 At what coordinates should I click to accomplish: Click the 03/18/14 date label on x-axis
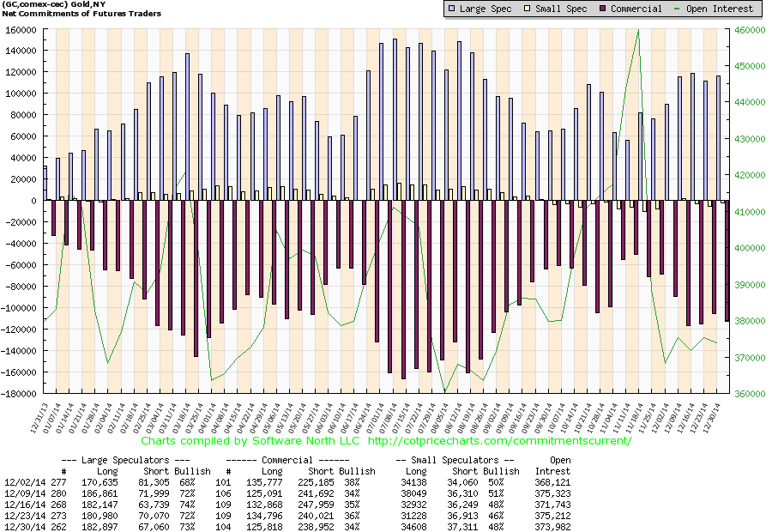point(181,418)
